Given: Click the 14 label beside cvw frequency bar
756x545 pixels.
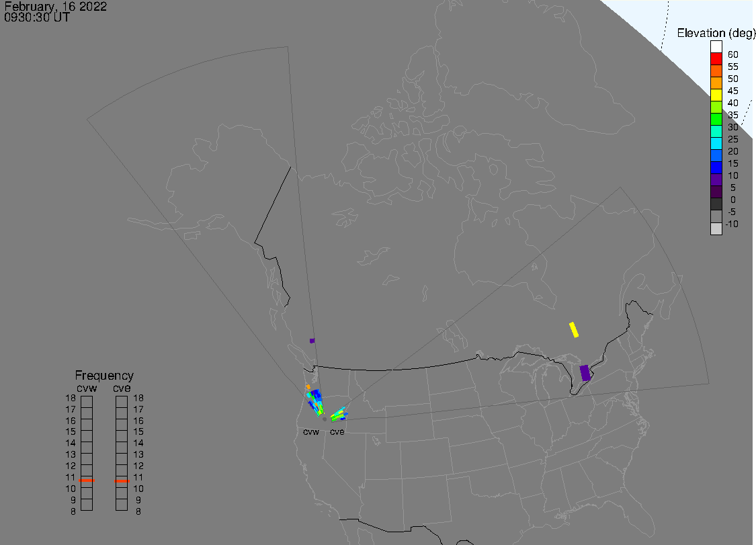Looking at the screenshot, I should 71,443.
